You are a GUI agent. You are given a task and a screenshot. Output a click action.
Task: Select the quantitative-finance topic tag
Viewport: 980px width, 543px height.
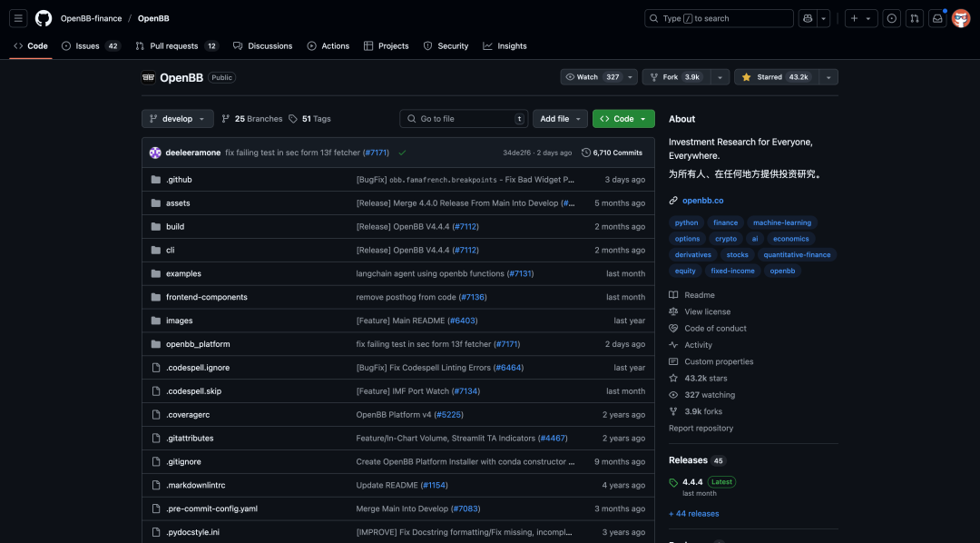click(x=797, y=254)
